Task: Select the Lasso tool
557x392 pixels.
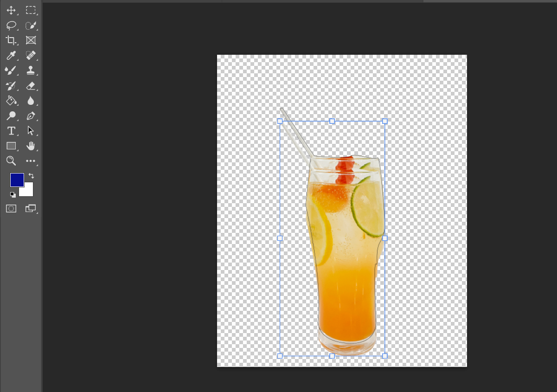Action: 11,26
